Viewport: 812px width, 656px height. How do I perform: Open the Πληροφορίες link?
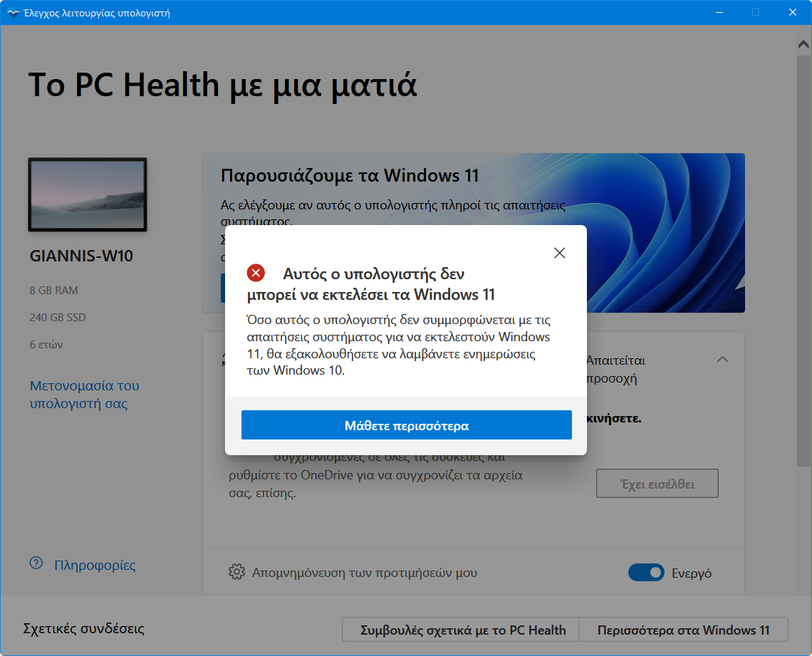pos(95,565)
